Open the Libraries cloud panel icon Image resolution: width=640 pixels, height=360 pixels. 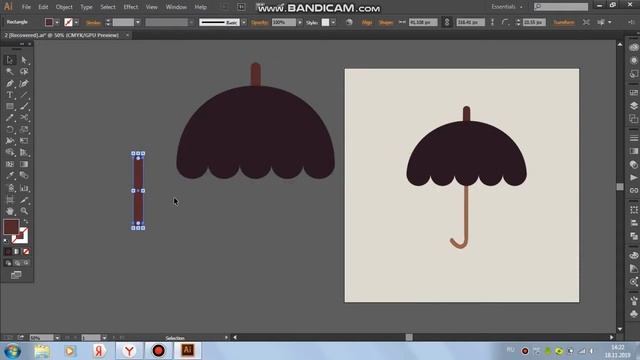(633, 47)
